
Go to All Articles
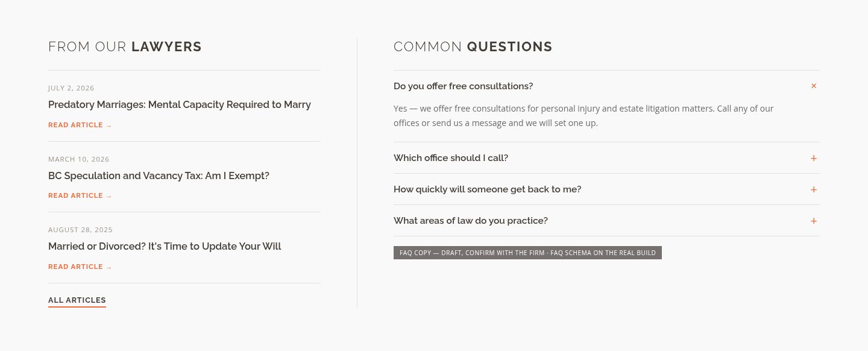(x=77, y=300)
